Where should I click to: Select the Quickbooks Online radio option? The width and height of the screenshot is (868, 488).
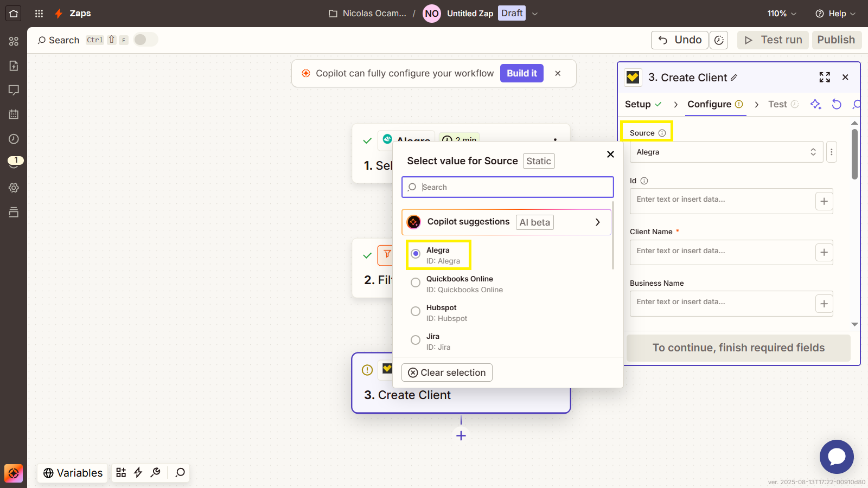[416, 282]
